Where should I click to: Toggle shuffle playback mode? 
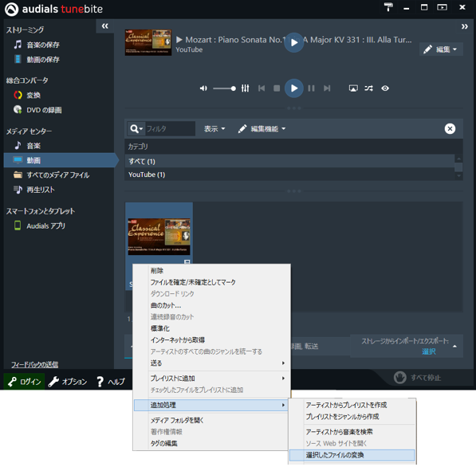point(368,88)
